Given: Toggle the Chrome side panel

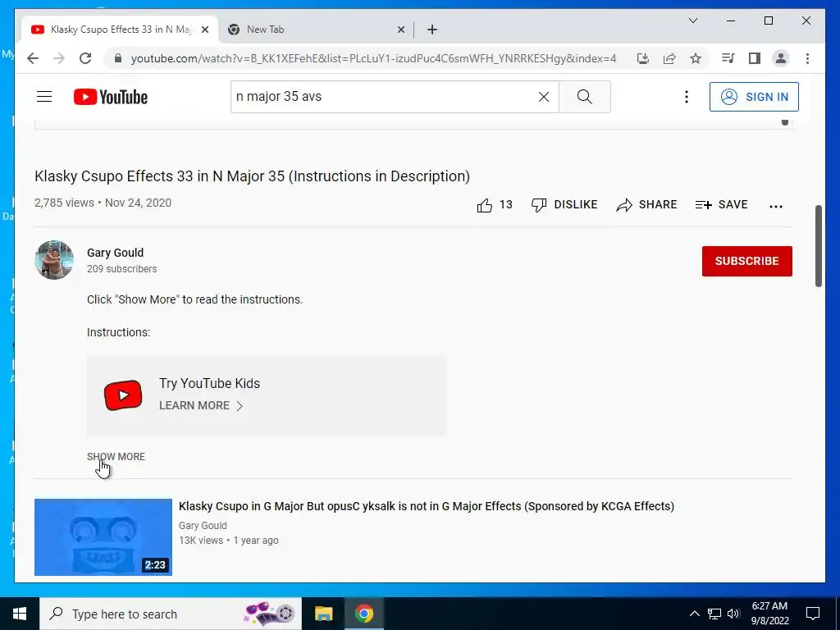Looking at the screenshot, I should coord(755,58).
